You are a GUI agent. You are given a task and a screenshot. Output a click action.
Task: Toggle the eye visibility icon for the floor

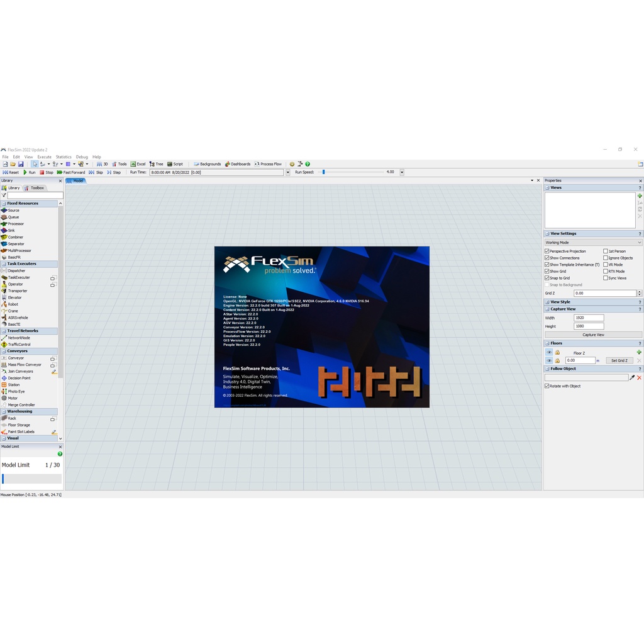coord(549,352)
